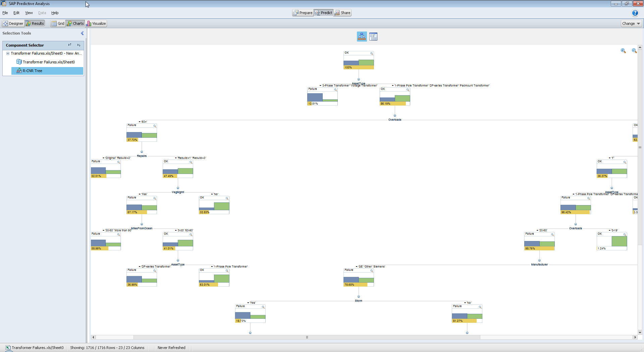Click magnifier on OK 1.24% node
The height and width of the screenshot is (352, 644).
625,234
